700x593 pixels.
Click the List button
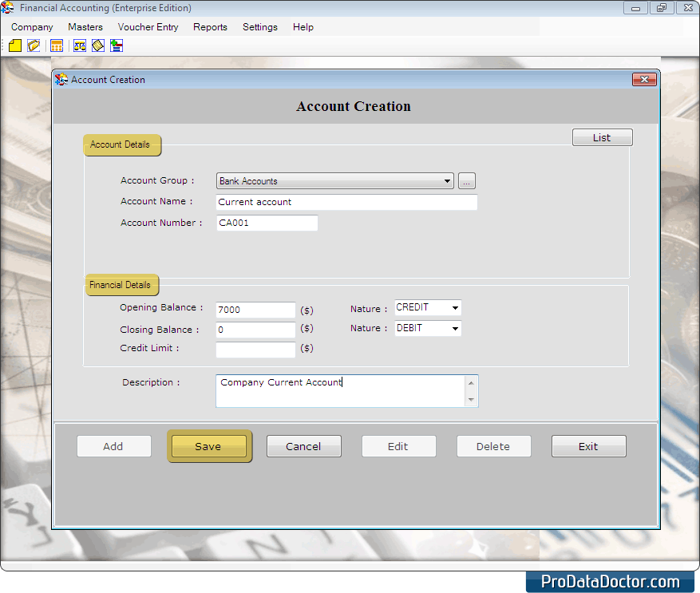coord(602,137)
